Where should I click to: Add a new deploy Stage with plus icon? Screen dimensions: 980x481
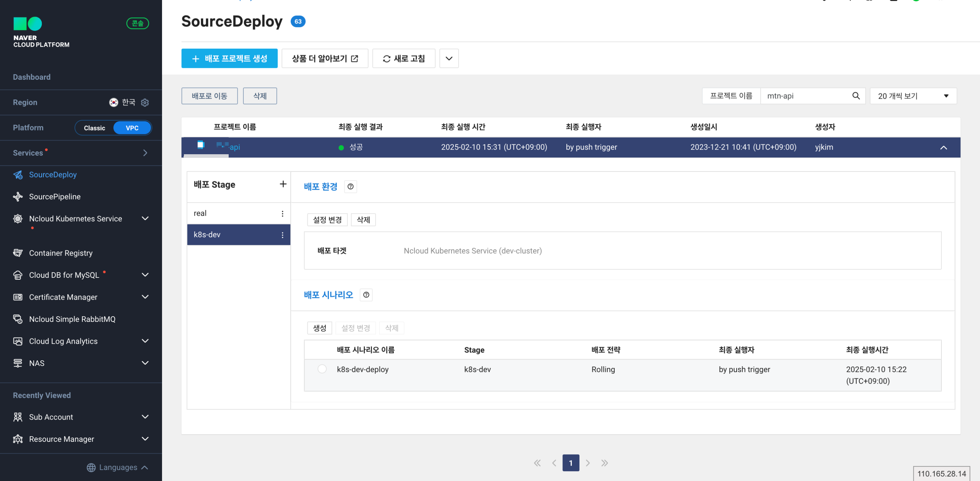point(283,184)
